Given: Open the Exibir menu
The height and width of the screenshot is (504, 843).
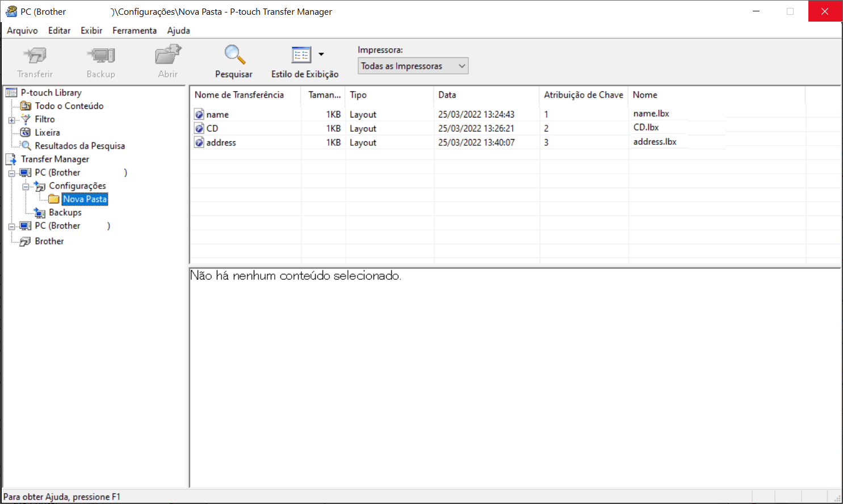Looking at the screenshot, I should pyautogui.click(x=91, y=31).
